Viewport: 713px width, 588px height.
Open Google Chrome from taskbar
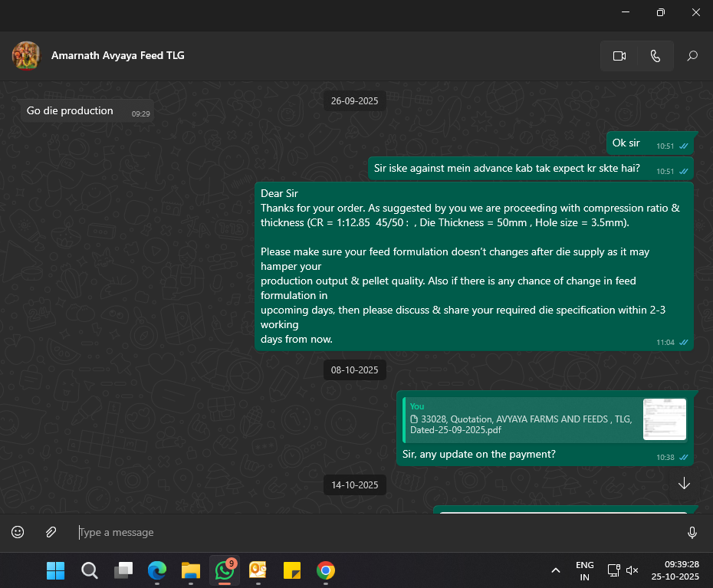click(x=326, y=570)
